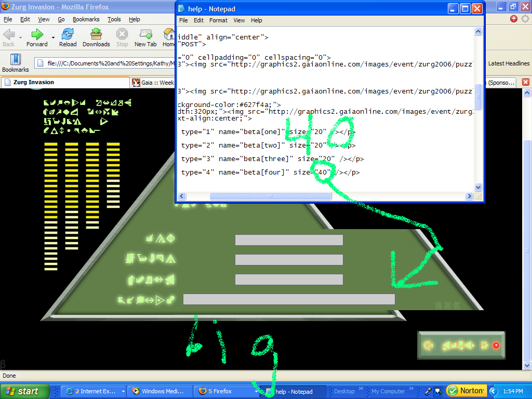Click Notepad vertical scroll up arrow

478,32
